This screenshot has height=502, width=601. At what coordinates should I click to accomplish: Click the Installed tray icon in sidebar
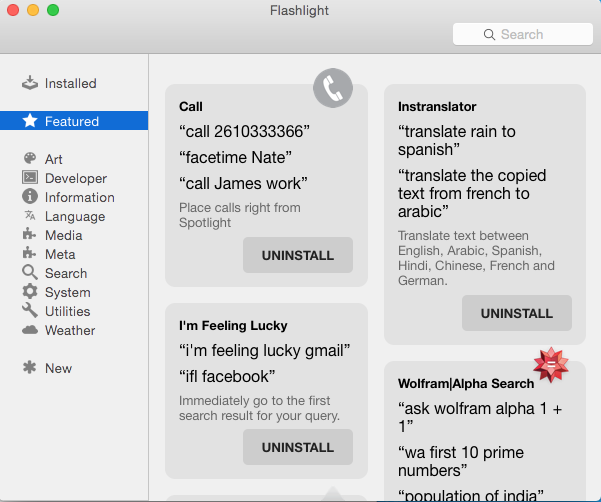(30, 83)
